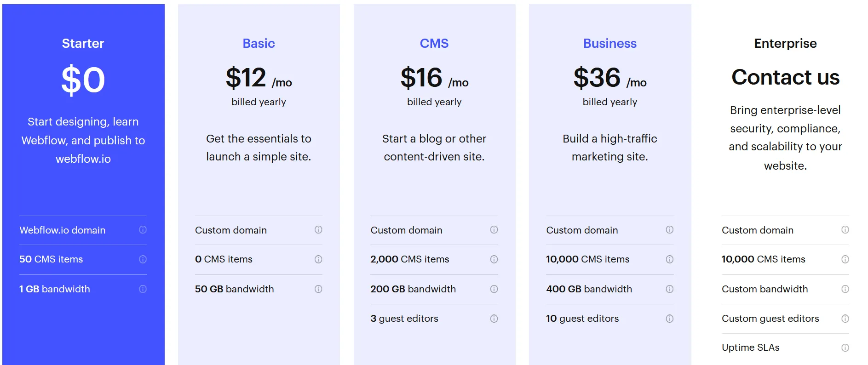The image size is (868, 365).
Task: Click the Custom guest editors text
Action: click(x=770, y=319)
